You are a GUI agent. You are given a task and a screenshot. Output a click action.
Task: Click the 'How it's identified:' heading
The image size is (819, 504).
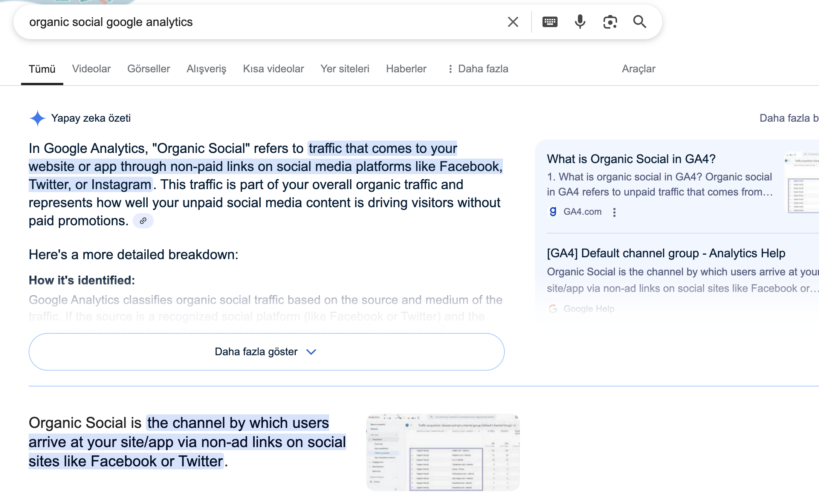click(x=82, y=280)
